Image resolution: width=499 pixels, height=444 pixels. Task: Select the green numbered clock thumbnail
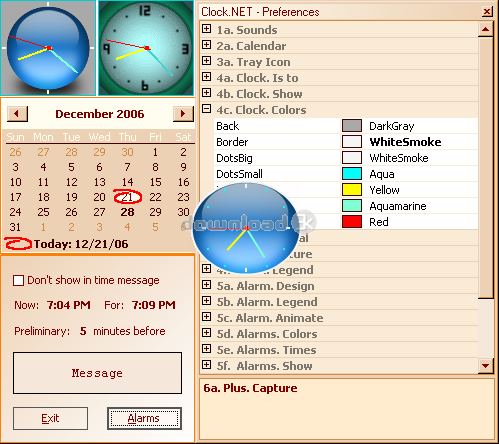[x=146, y=48]
